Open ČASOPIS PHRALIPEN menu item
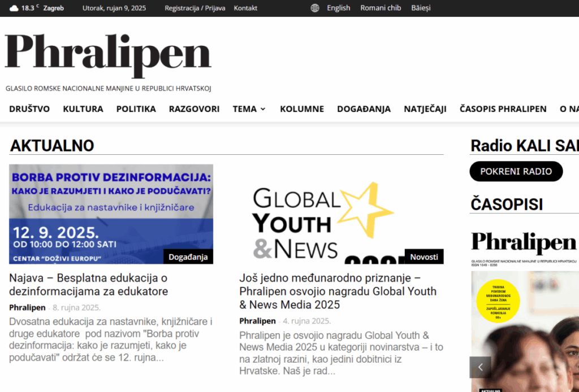 tap(503, 109)
